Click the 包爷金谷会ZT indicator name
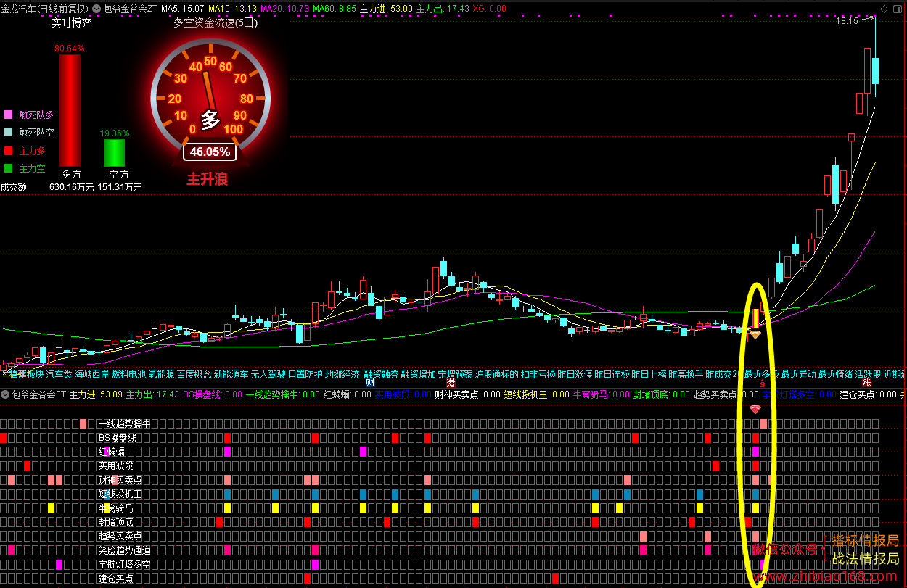 click(131, 8)
